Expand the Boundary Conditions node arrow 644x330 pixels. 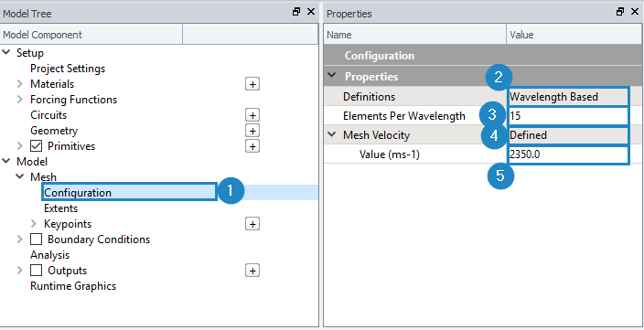[x=20, y=240]
